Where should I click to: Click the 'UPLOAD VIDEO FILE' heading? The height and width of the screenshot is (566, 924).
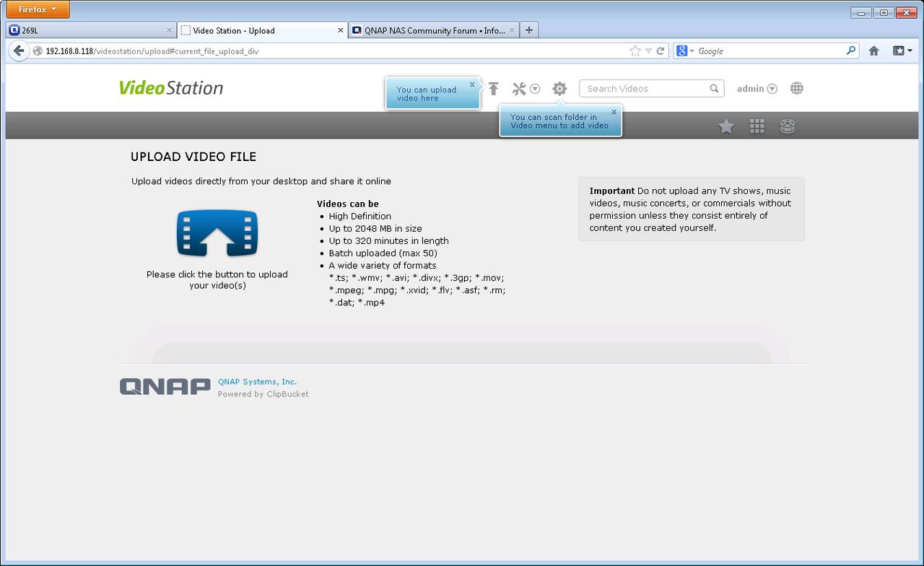tap(193, 157)
